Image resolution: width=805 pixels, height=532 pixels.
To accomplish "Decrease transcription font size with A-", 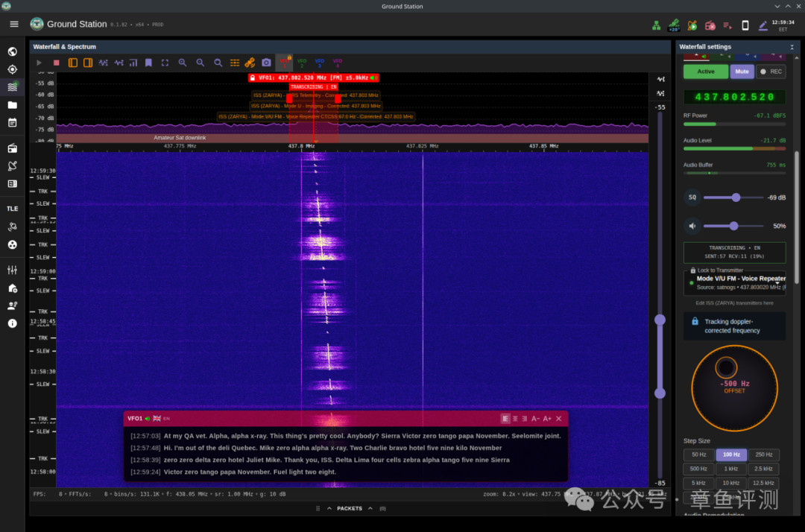I will (535, 419).
